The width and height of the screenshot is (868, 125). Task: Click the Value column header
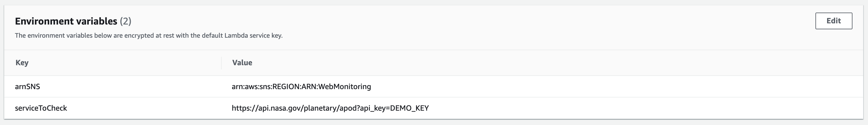[242, 63]
